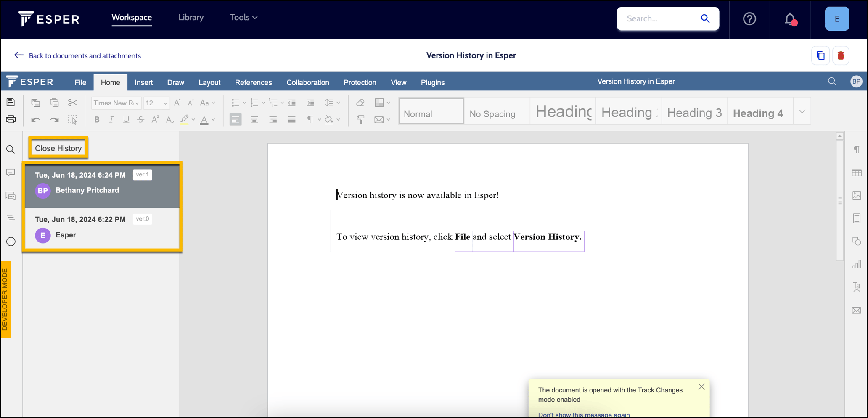
Task: Toggle Bold formatting
Action: tap(97, 120)
